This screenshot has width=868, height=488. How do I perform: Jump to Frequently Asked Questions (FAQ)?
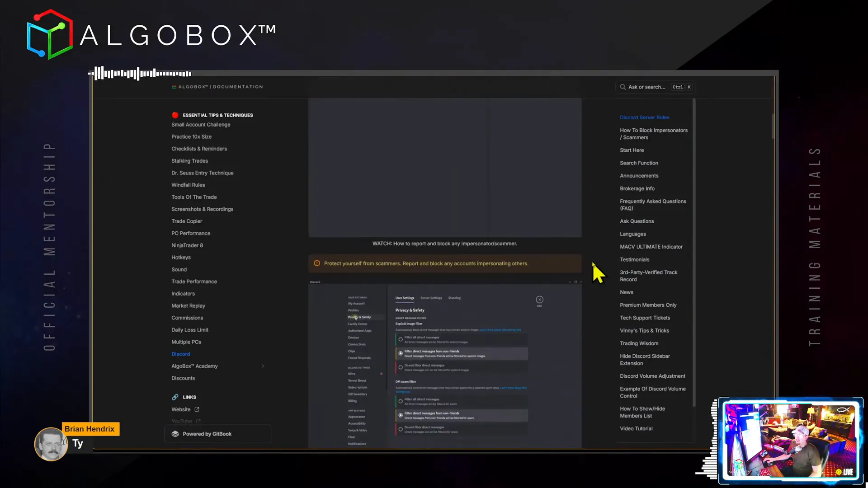653,205
